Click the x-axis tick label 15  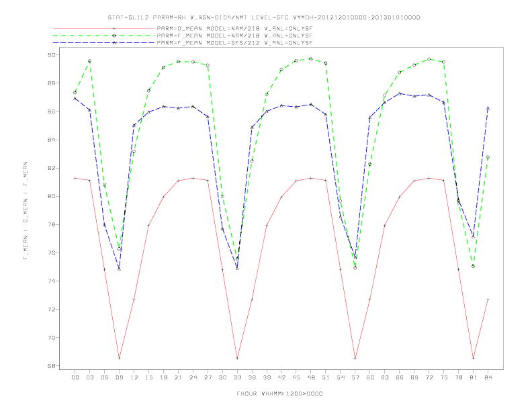[x=148, y=377]
